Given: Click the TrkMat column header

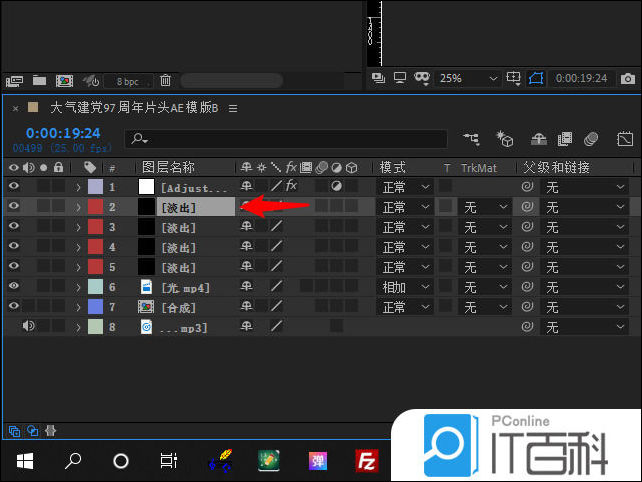Looking at the screenshot, I should pyautogui.click(x=479, y=168).
